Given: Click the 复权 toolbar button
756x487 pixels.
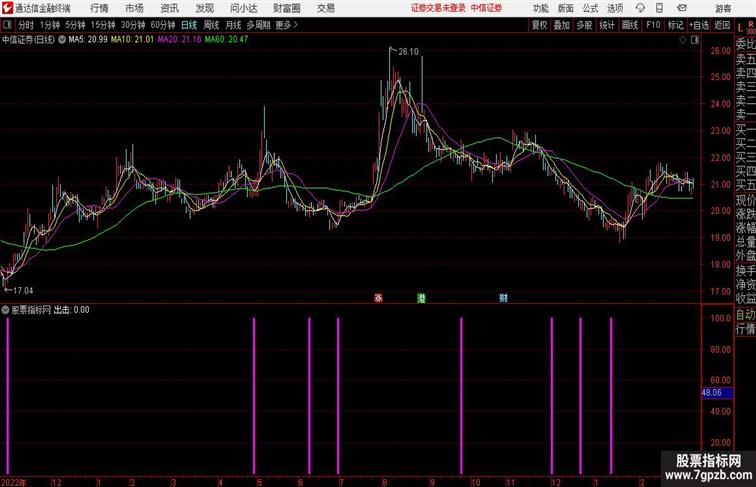Looking at the screenshot, I should point(540,25).
